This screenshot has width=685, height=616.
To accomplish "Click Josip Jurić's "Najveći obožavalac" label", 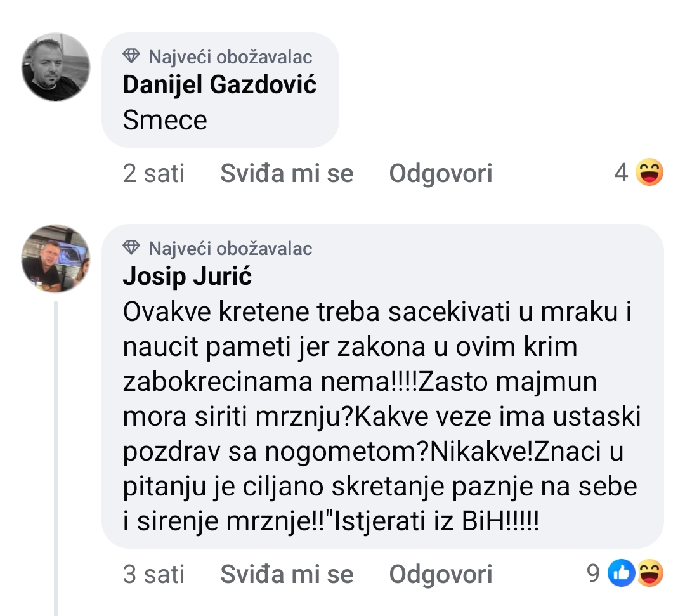I will click(x=230, y=248).
